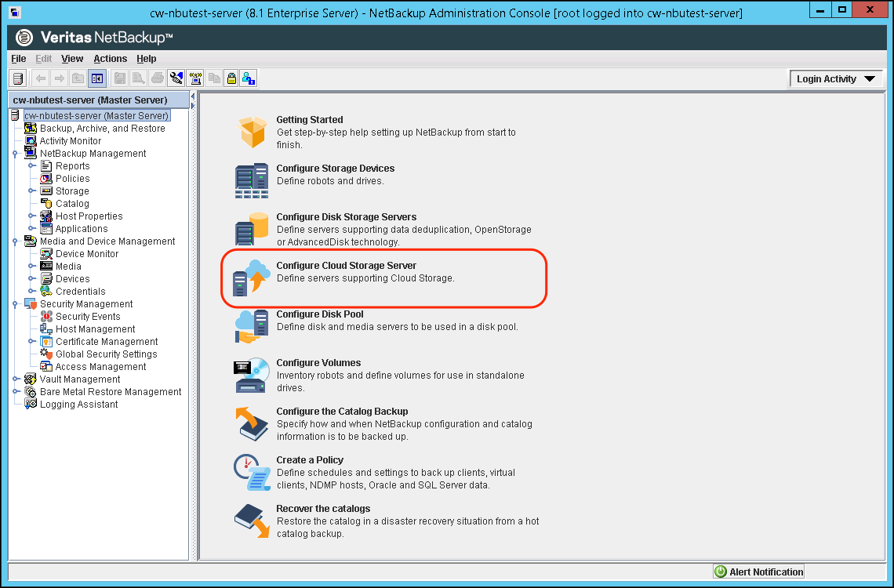Click the grayed back arrow toolbar icon
This screenshot has height=588, width=894.
click(x=41, y=78)
